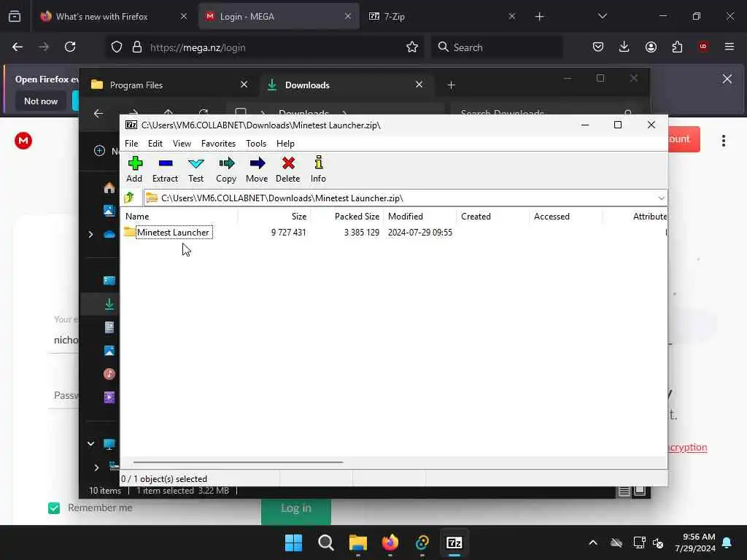Expand the OneDrive tree item in Explorer

tap(90, 234)
